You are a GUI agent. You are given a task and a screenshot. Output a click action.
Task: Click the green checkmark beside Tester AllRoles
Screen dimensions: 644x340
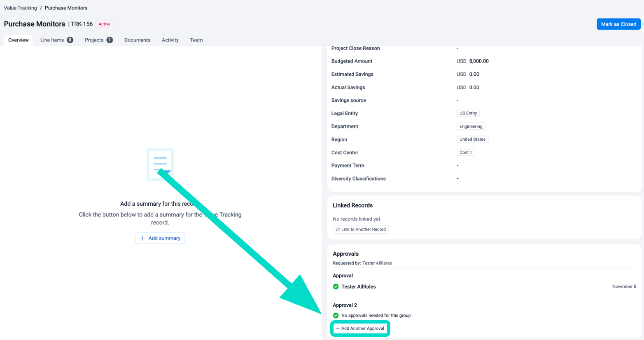(336, 287)
